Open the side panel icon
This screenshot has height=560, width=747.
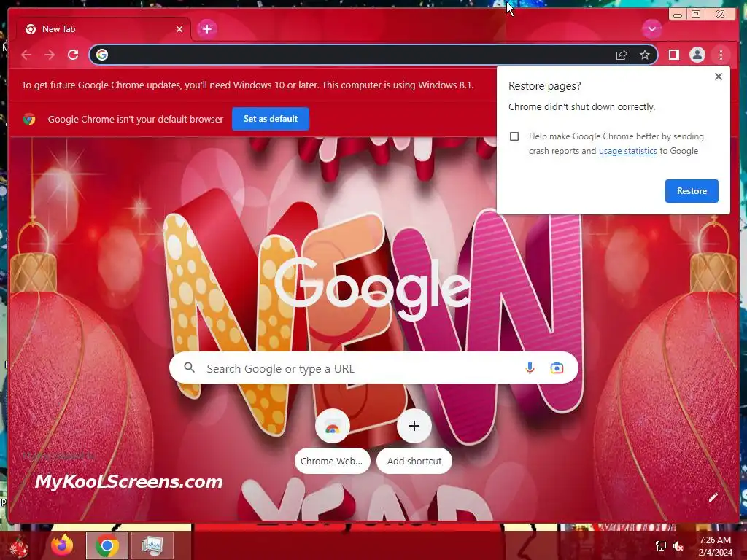[673, 55]
